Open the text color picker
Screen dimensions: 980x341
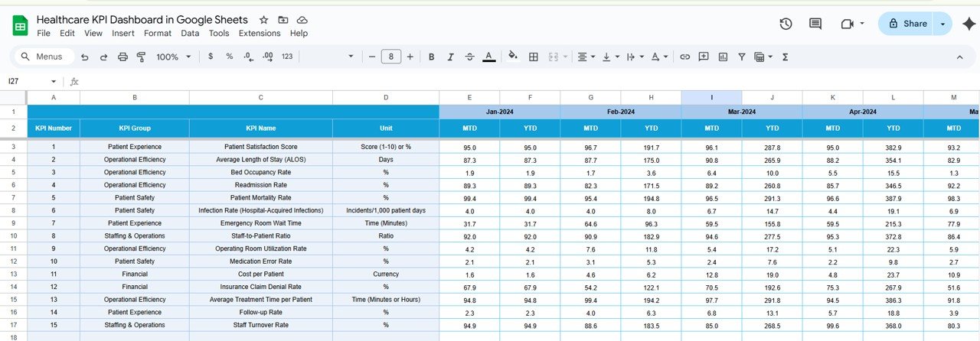488,57
